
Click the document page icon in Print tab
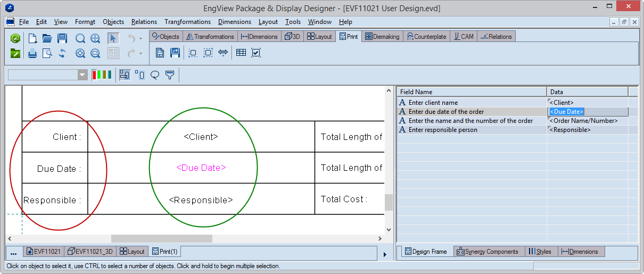coord(160,53)
